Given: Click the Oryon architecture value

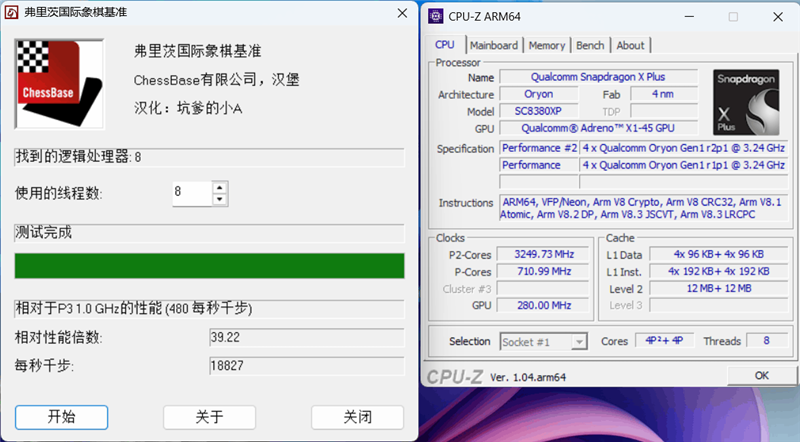Looking at the screenshot, I should 538,94.
